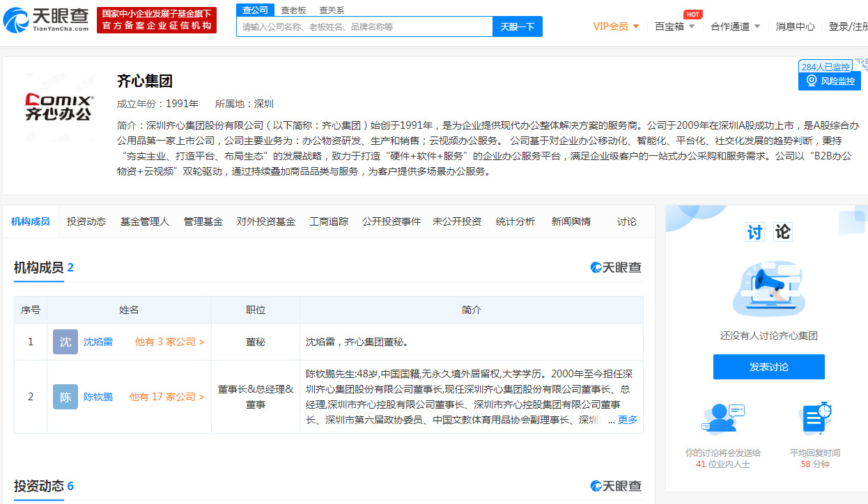Click the 简介 column header
The width and height of the screenshot is (868, 504).
(x=472, y=310)
